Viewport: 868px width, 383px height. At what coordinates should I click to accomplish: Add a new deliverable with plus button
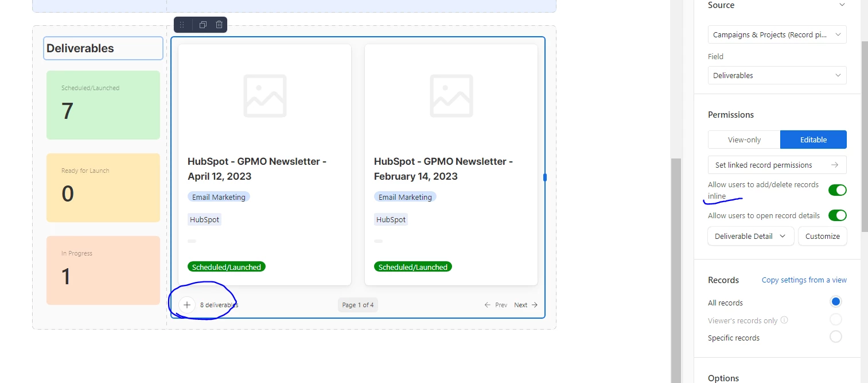(186, 305)
